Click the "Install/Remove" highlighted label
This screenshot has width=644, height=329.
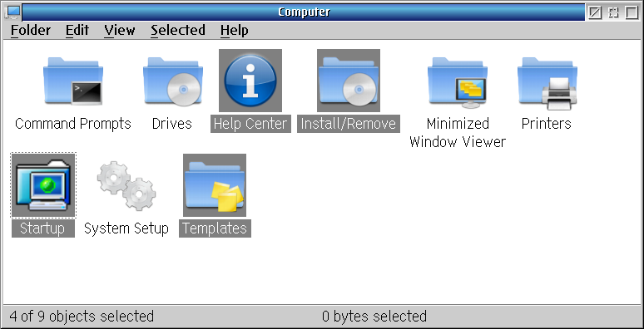tap(349, 124)
